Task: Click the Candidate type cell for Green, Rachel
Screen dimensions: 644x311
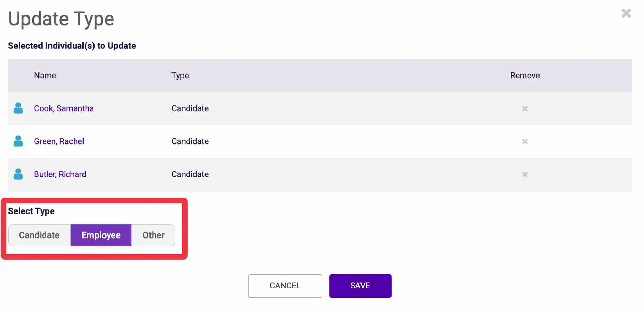Action: [190, 141]
